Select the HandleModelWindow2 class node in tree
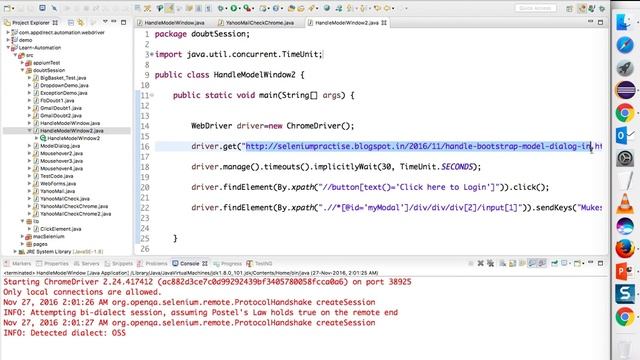 click(x=73, y=138)
